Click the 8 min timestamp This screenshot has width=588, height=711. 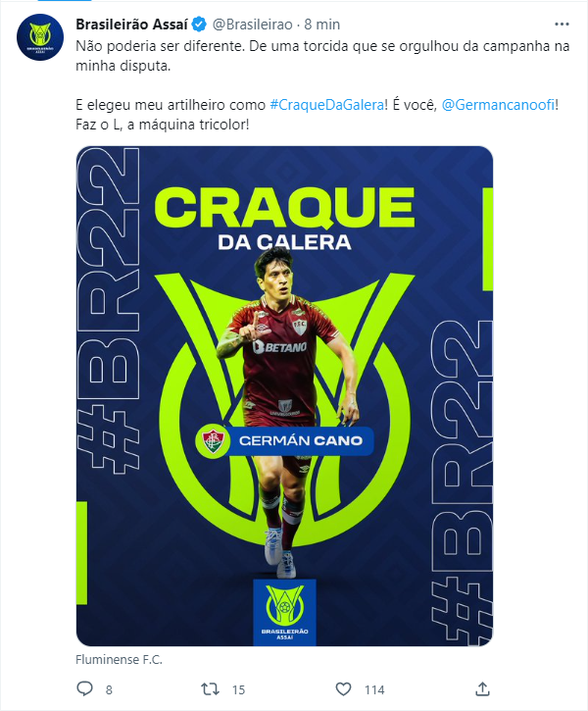coord(321,25)
